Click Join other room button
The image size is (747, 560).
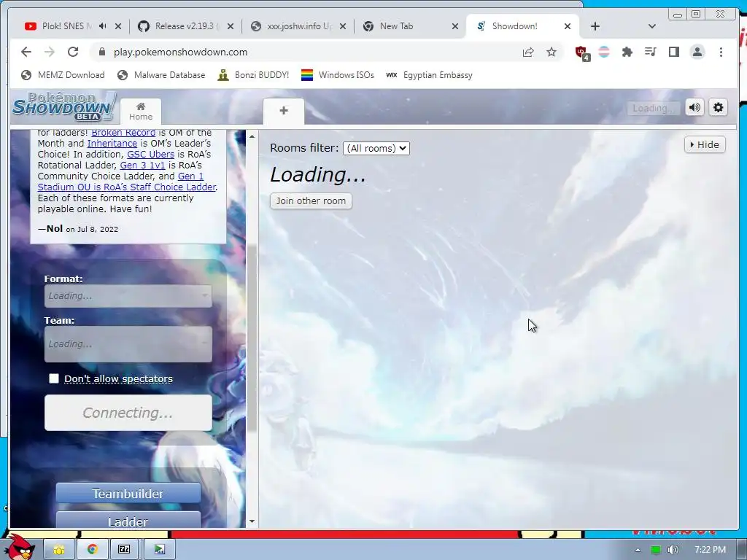coord(311,201)
